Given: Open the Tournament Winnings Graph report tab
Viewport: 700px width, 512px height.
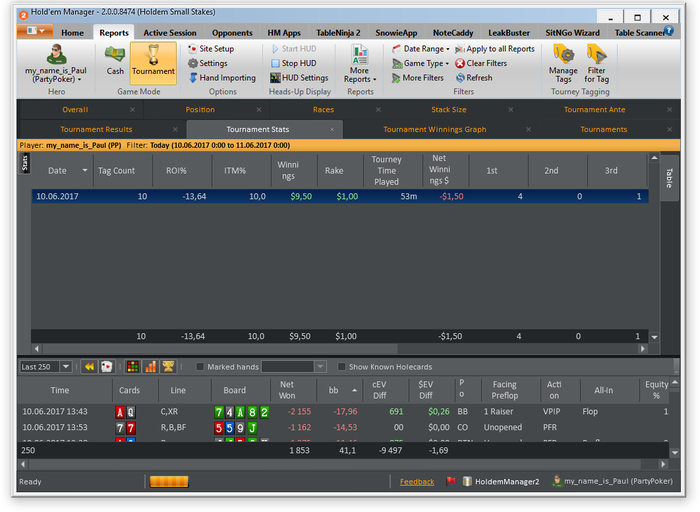Looking at the screenshot, I should pyautogui.click(x=435, y=129).
